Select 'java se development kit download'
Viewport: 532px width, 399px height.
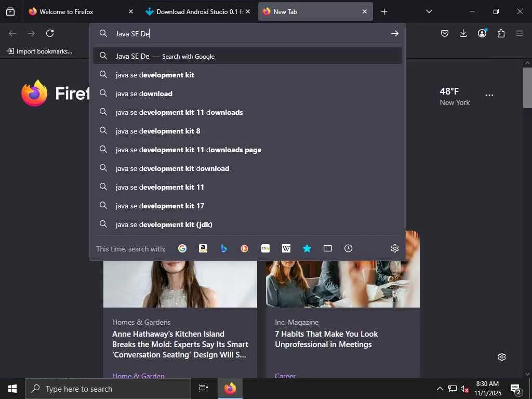(247, 168)
